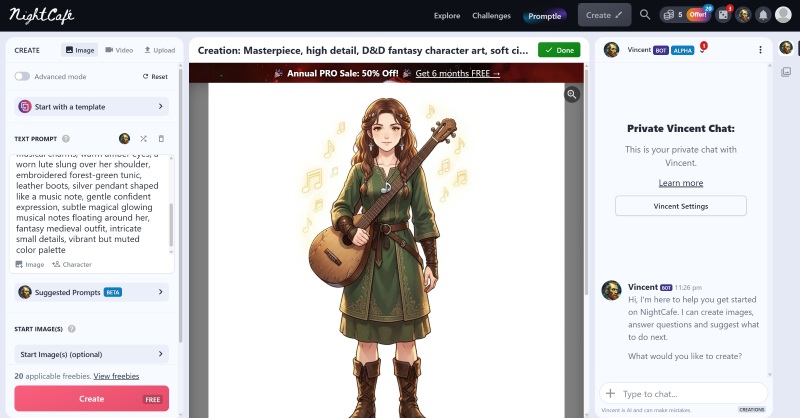Click the Text Prompt help question mark
The width and height of the screenshot is (800, 418).
pos(66,138)
